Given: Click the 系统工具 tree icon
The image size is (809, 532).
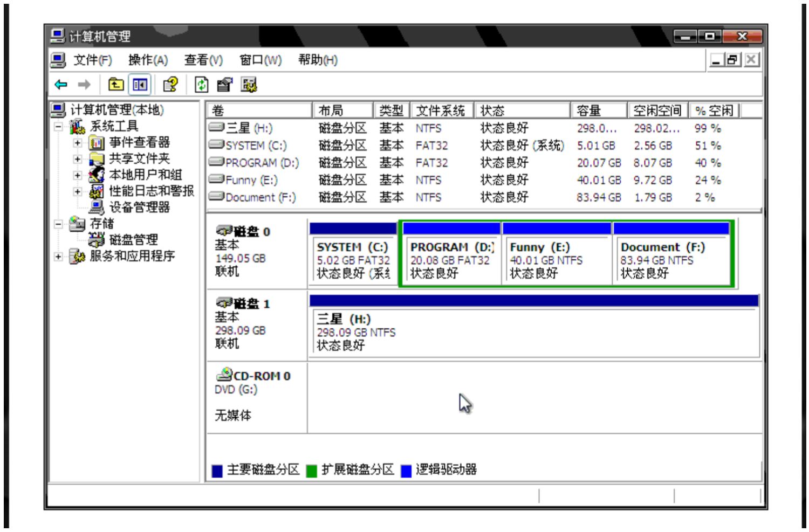Looking at the screenshot, I should tap(77, 126).
